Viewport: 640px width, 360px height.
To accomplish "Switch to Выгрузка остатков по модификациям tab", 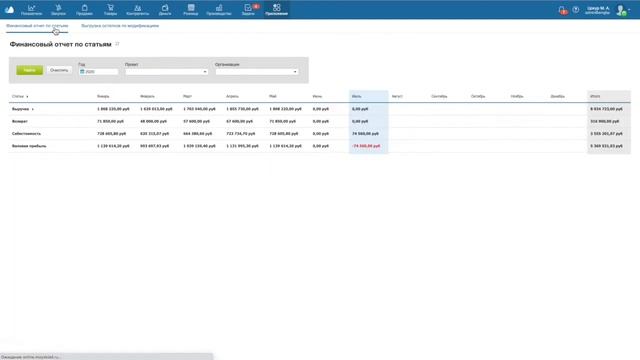I will pyautogui.click(x=120, y=26).
